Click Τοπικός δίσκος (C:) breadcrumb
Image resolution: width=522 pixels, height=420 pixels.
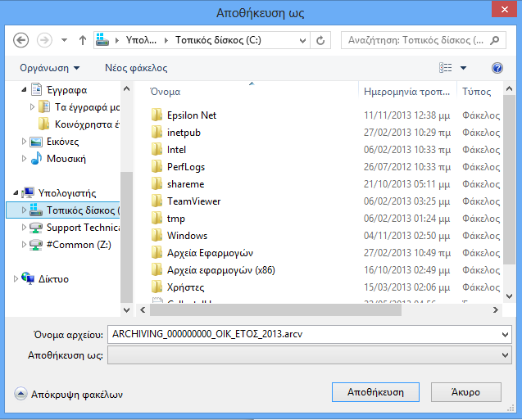[218, 40]
